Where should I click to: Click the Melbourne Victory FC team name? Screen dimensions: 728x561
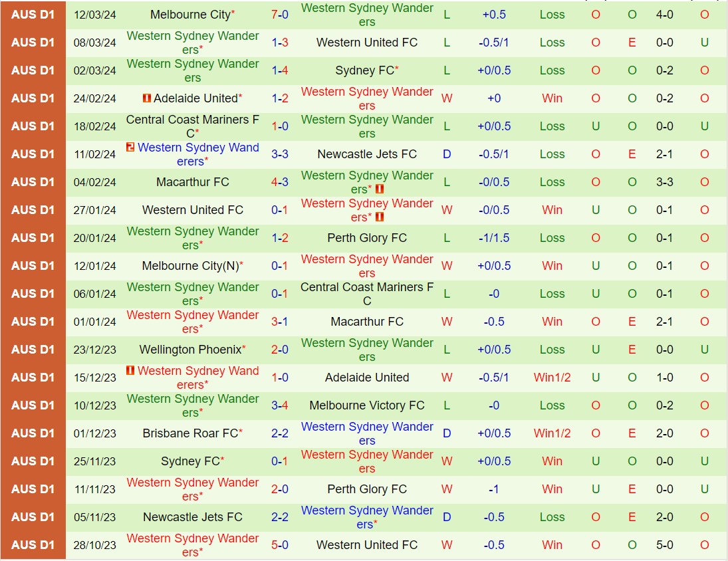[x=367, y=405]
